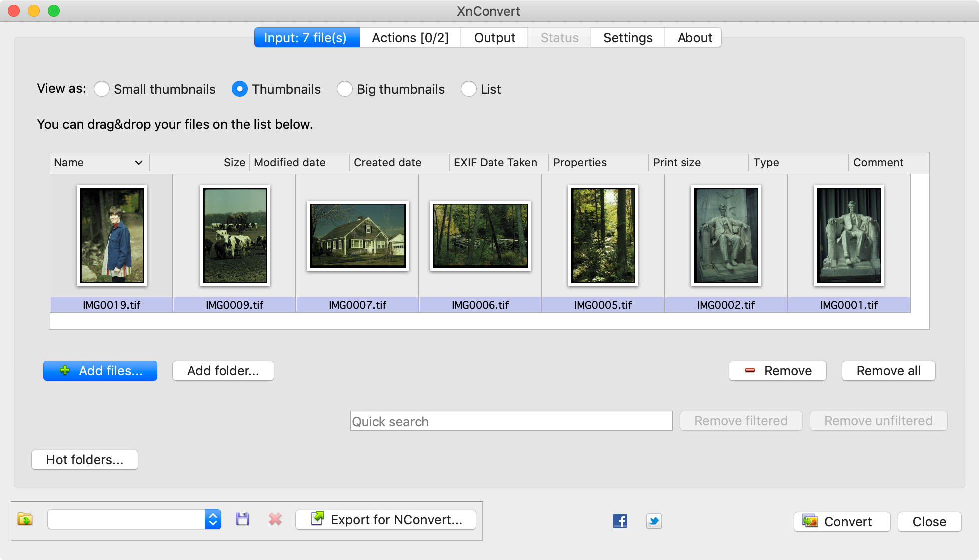Open the preset combo box dropdown
The height and width of the screenshot is (560, 979).
[213, 520]
